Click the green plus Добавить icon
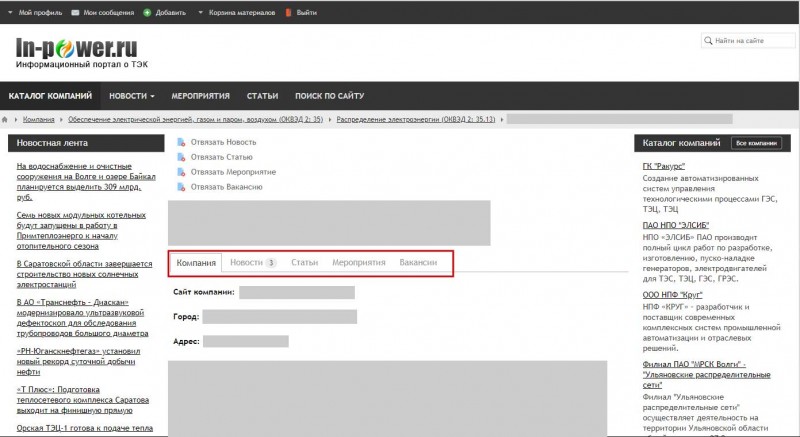 (148, 13)
